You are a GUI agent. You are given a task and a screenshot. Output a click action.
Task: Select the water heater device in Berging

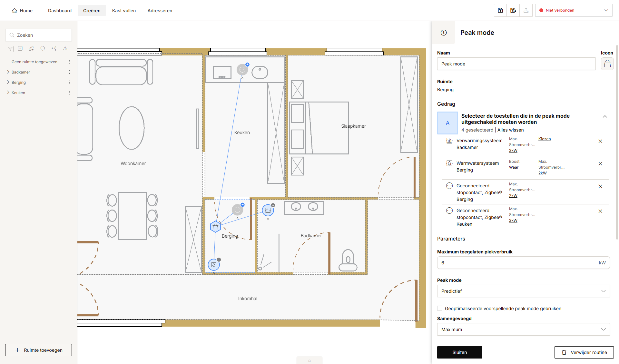tap(214, 265)
